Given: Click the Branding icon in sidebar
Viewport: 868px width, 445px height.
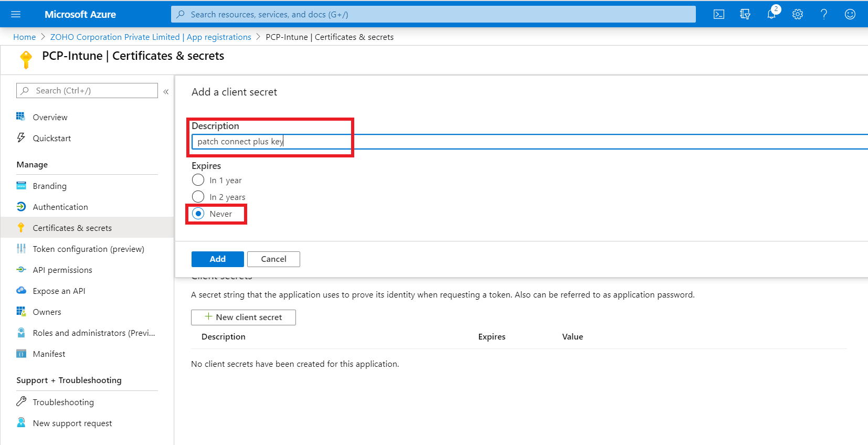Looking at the screenshot, I should click(21, 186).
